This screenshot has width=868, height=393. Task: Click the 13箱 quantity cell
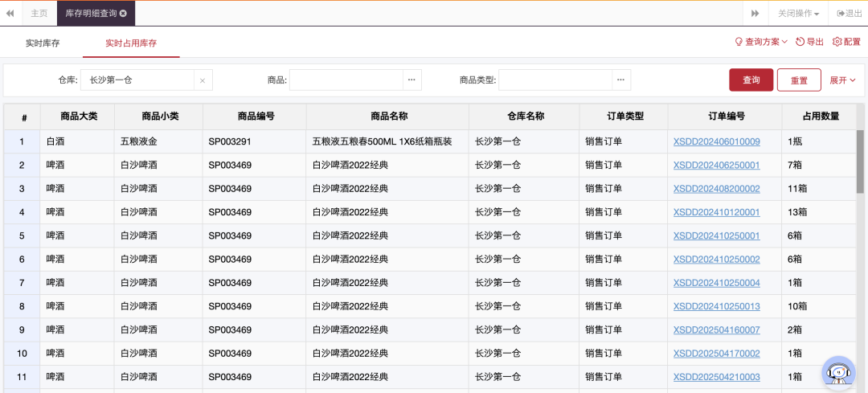point(819,212)
